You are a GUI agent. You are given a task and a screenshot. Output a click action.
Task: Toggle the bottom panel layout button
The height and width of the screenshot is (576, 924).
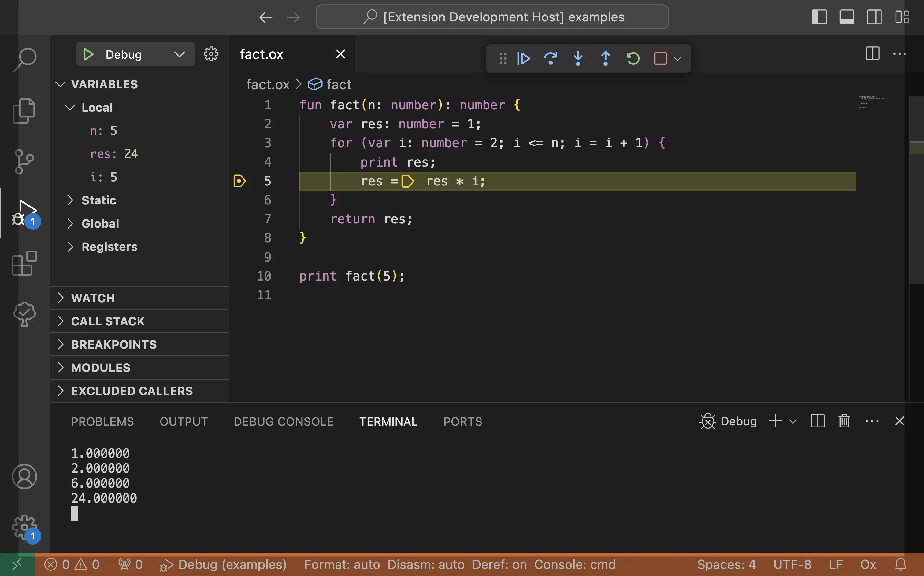tap(847, 17)
